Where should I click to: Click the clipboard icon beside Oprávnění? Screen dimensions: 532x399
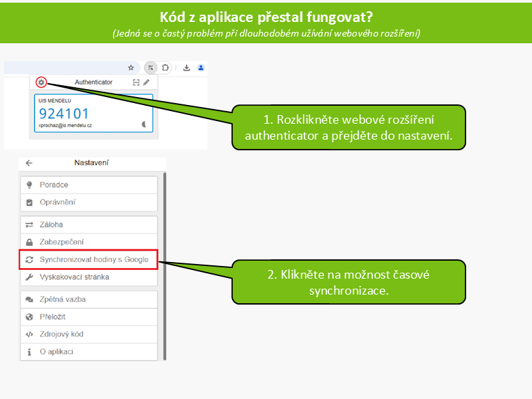pyautogui.click(x=29, y=203)
